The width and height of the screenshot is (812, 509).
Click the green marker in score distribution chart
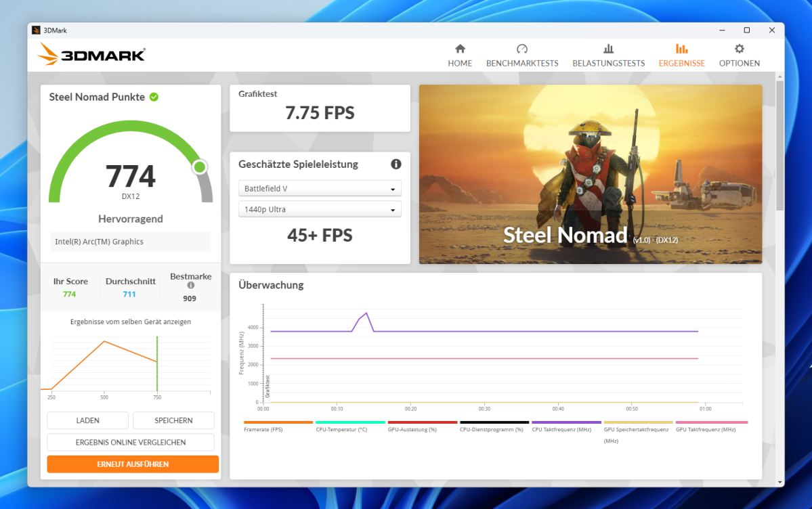(x=157, y=364)
